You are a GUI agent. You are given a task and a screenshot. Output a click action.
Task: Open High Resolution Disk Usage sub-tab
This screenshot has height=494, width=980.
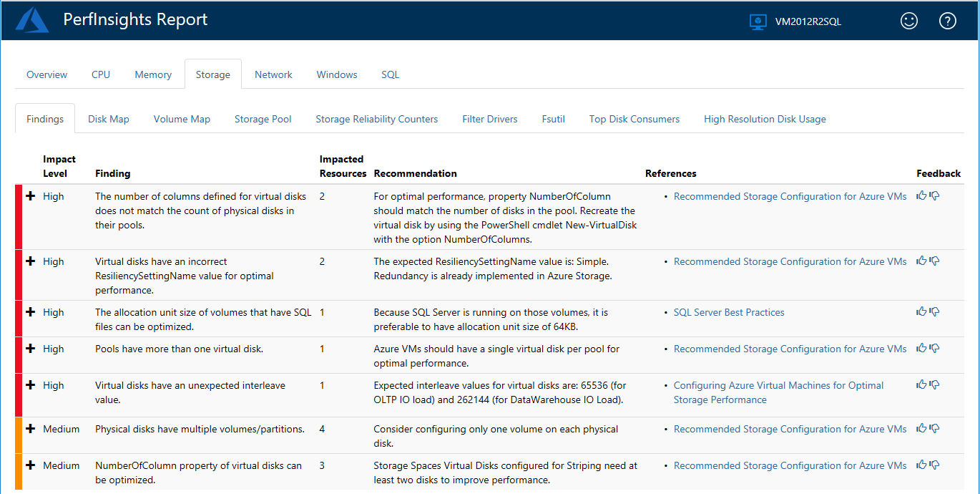(x=765, y=119)
